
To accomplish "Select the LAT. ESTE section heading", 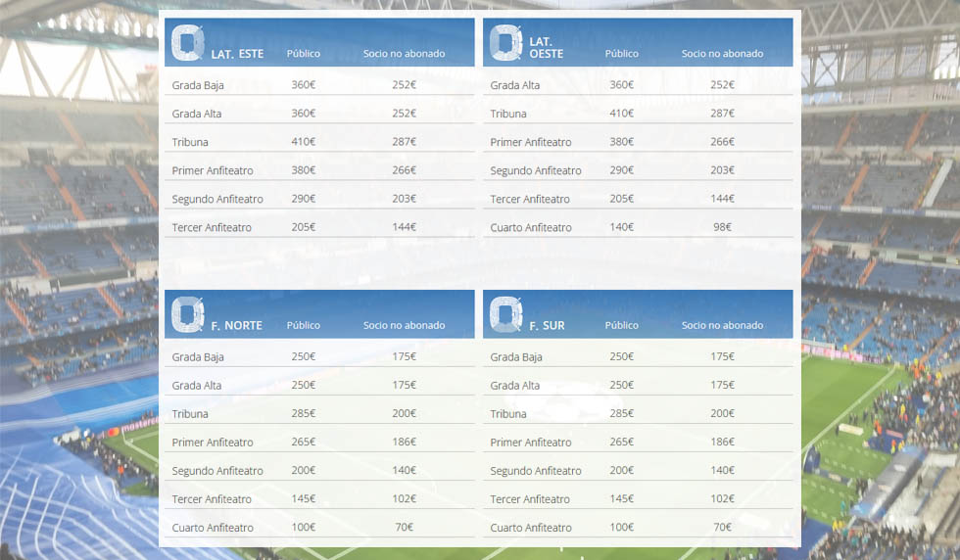I will (x=237, y=54).
